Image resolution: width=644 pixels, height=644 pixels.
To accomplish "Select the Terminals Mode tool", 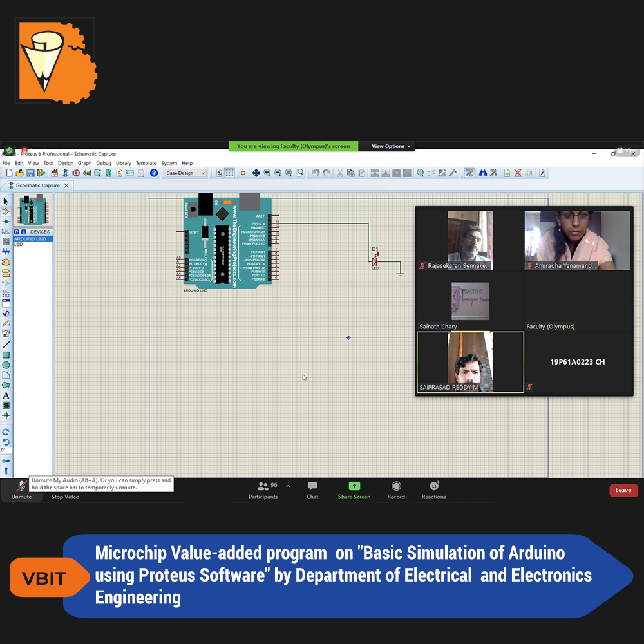I will pos(6,272).
